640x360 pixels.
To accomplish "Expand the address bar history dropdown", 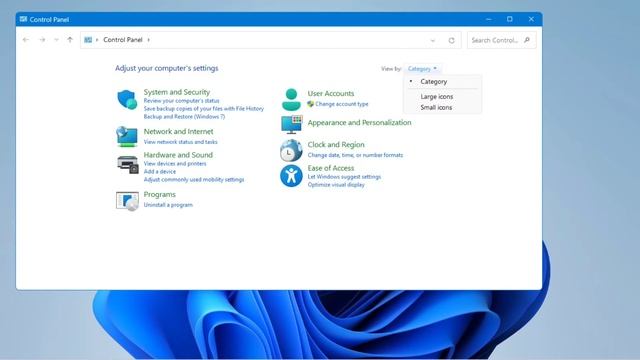I will click(x=433, y=40).
